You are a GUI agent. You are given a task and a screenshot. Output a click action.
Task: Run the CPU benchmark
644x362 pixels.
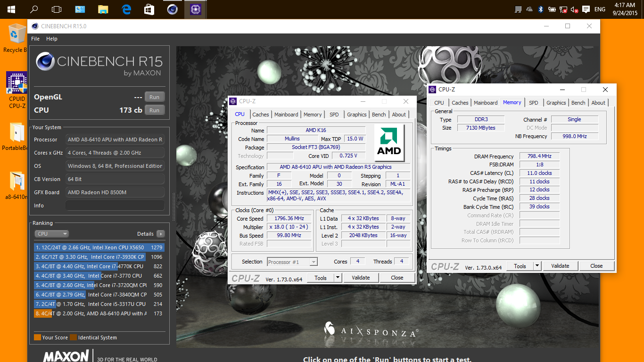154,110
